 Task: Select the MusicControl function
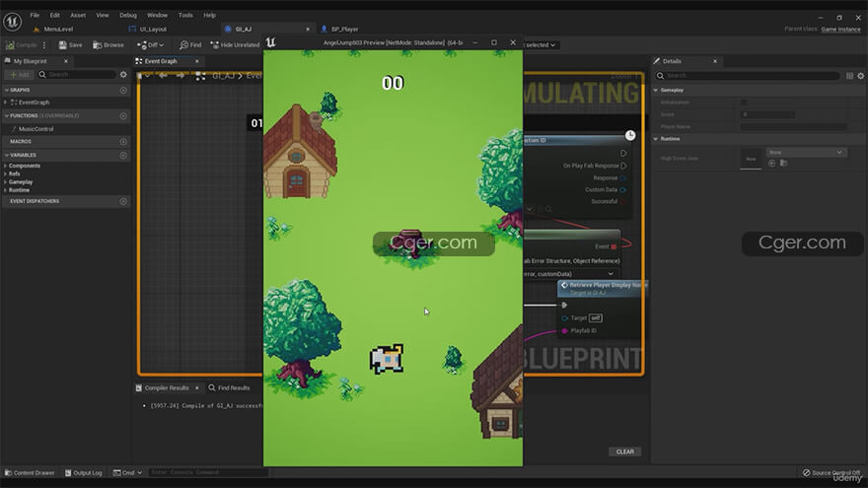[36, 129]
